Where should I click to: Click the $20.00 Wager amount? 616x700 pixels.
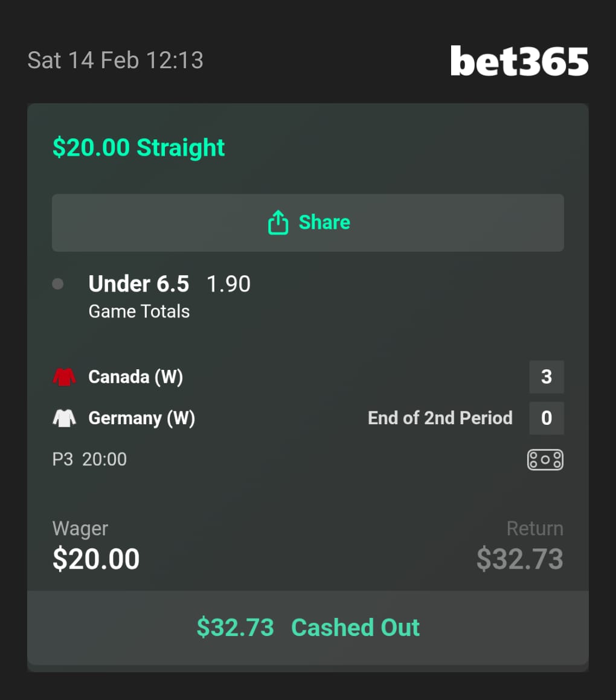(96, 559)
